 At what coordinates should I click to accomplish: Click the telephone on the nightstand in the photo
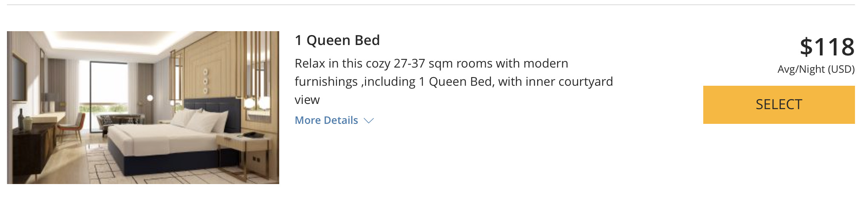coord(253,135)
